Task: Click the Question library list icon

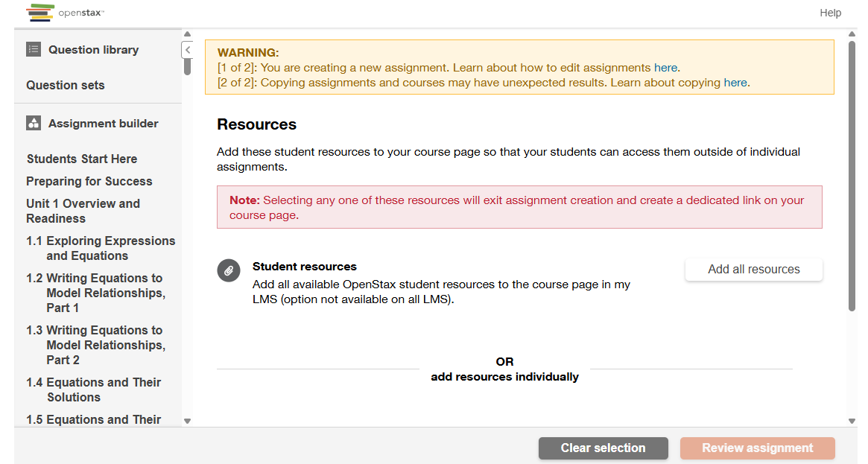Action: pos(33,49)
